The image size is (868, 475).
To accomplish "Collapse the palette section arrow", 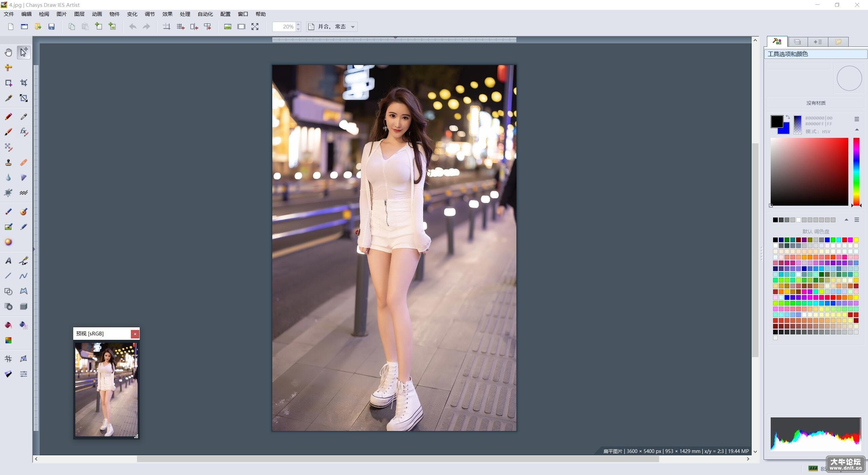I will [846, 220].
